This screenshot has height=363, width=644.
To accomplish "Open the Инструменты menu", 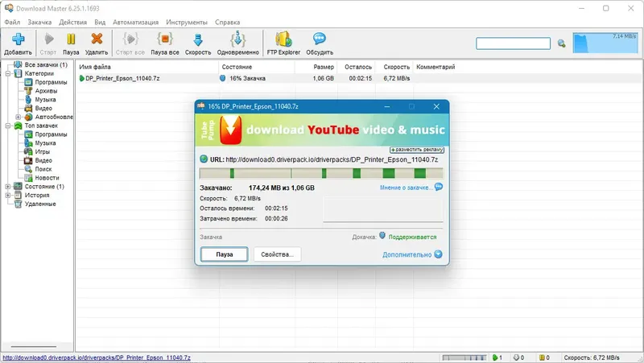I will [187, 23].
